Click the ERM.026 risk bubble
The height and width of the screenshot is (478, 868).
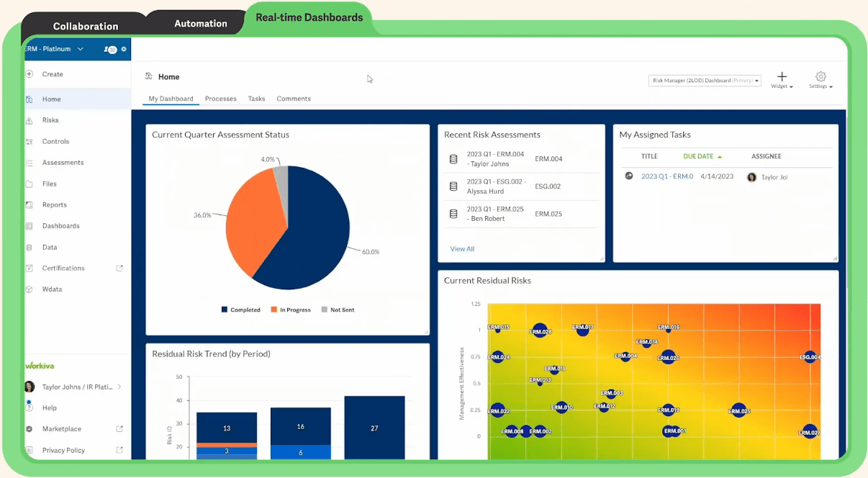669,357
